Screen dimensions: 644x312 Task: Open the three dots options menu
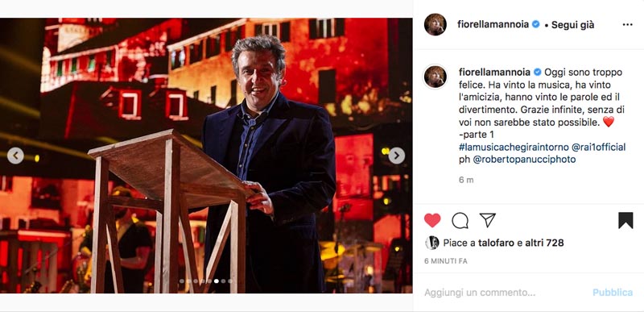[x=627, y=25]
